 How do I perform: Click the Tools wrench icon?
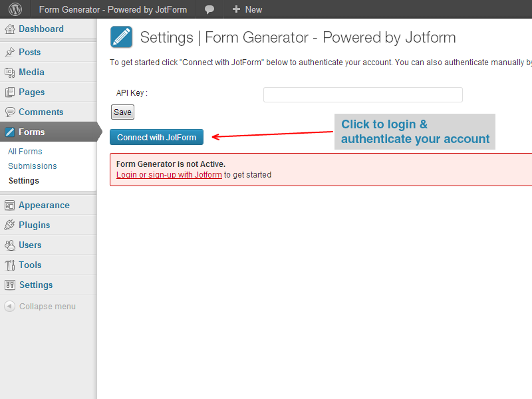[10, 265]
